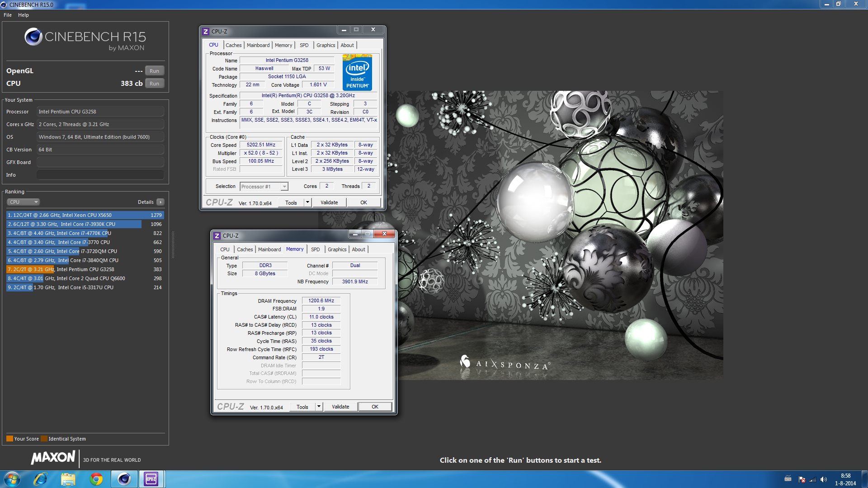
Task: Restore down the Cinebench main window
Action: [x=839, y=4]
